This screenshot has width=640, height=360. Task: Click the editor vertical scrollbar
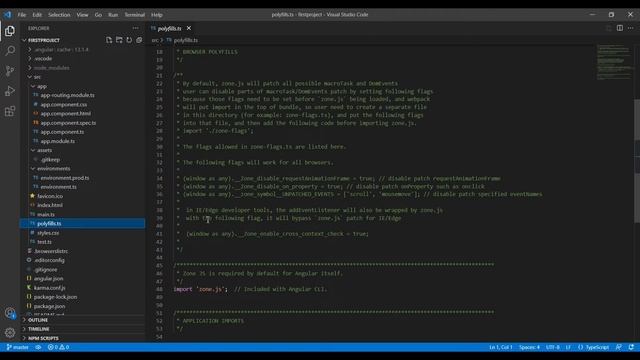637,161
